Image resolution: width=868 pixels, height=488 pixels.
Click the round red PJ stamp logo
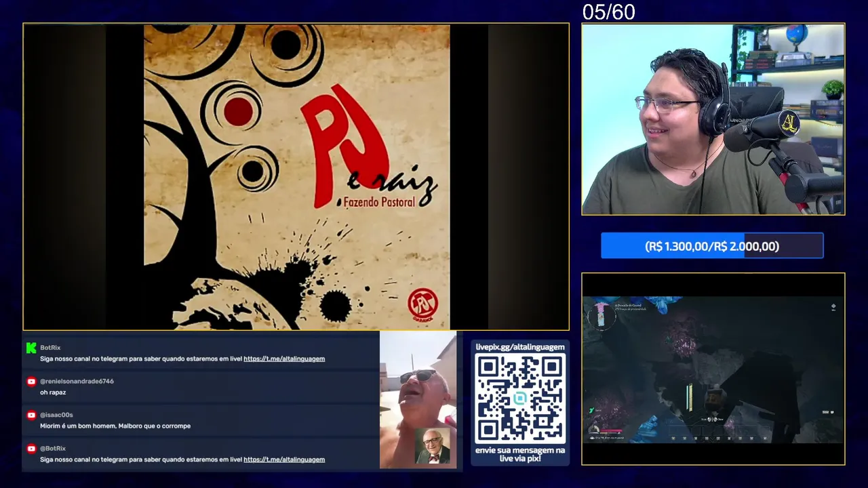tap(422, 304)
